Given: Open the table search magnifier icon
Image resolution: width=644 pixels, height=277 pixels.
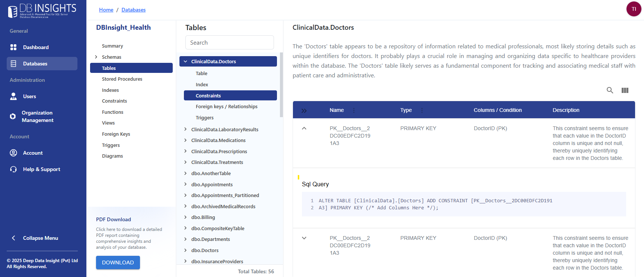Looking at the screenshot, I should pos(610,90).
